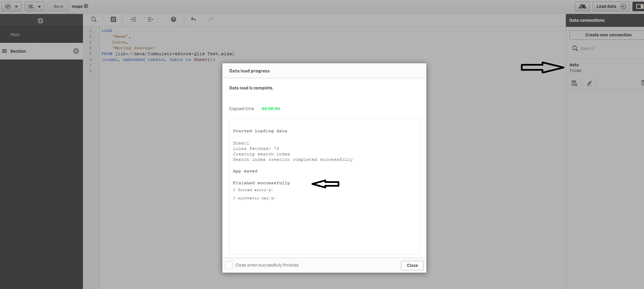Image resolution: width=644 pixels, height=289 pixels.
Task: Click the LOAD keyword on line 1
Action: [106, 31]
